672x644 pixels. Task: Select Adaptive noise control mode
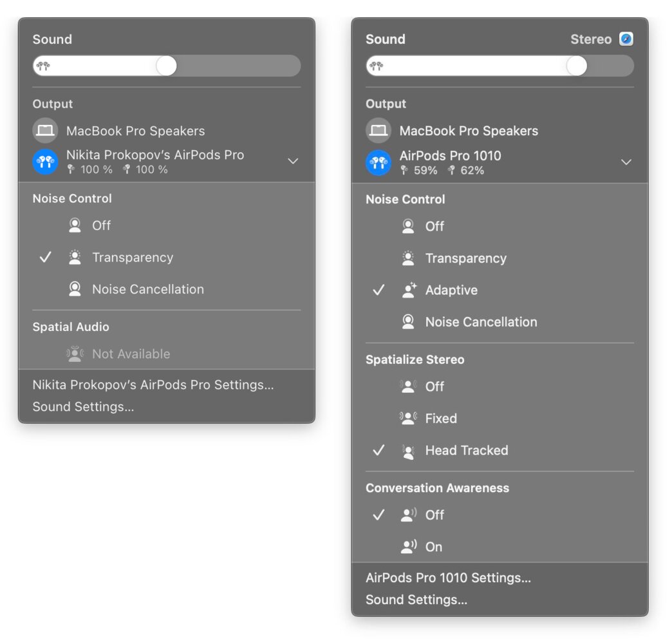pos(499,290)
